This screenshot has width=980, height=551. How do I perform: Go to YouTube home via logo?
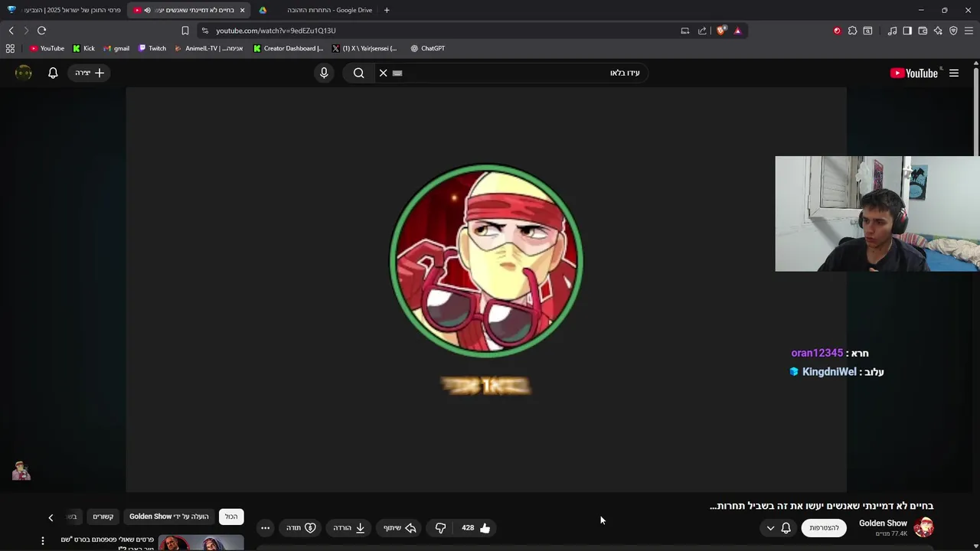tap(914, 73)
